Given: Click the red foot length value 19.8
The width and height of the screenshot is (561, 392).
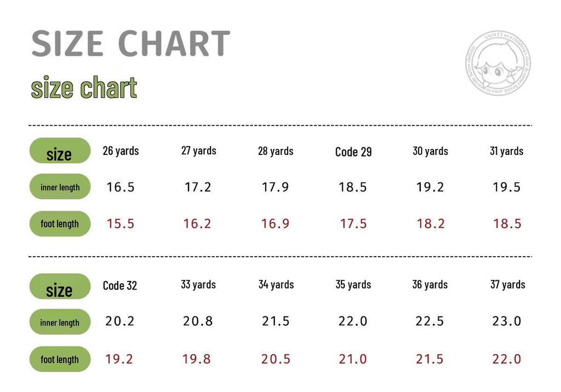Looking at the screenshot, I should tap(197, 359).
